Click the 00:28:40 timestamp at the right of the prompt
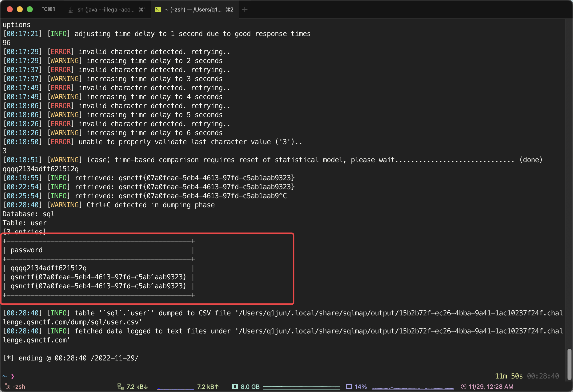The width and height of the screenshot is (573, 392). click(x=543, y=376)
